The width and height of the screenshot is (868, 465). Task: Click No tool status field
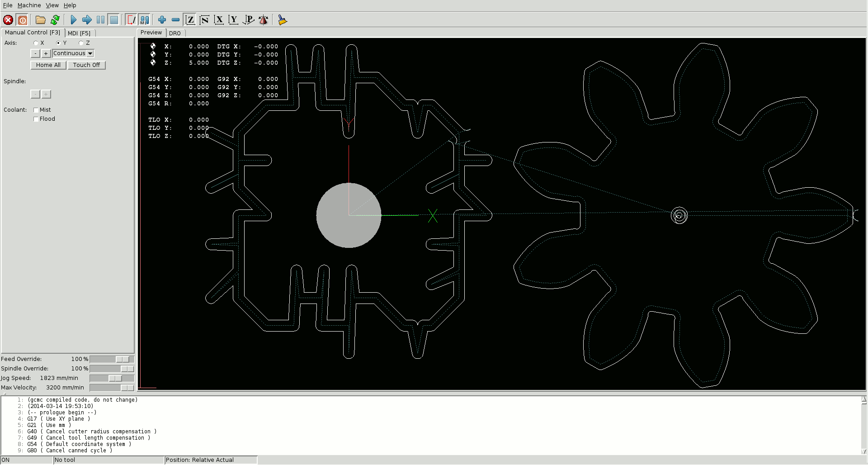click(x=108, y=460)
